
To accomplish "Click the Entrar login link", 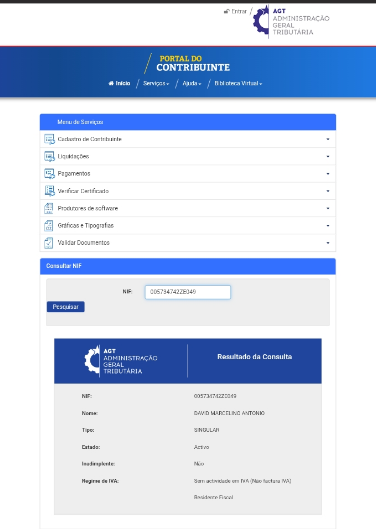I will 236,11.
